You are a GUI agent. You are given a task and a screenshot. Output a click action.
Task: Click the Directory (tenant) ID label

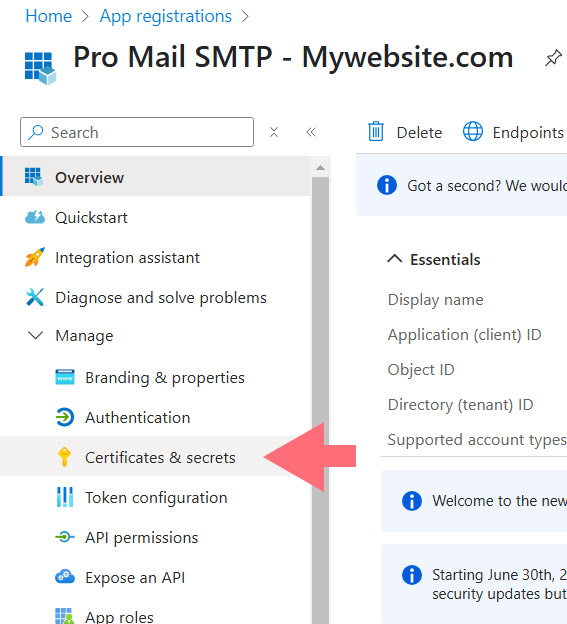(460, 405)
